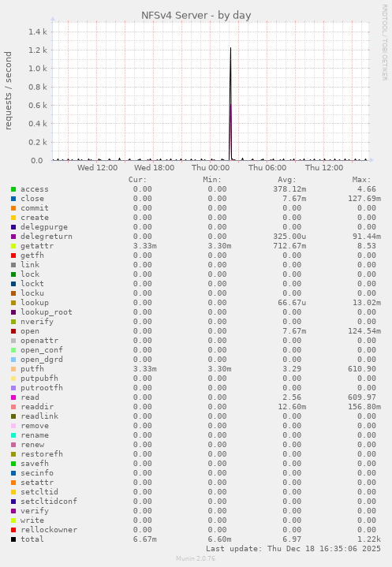
Task: Click read Max value 609.97
Action: point(362,397)
